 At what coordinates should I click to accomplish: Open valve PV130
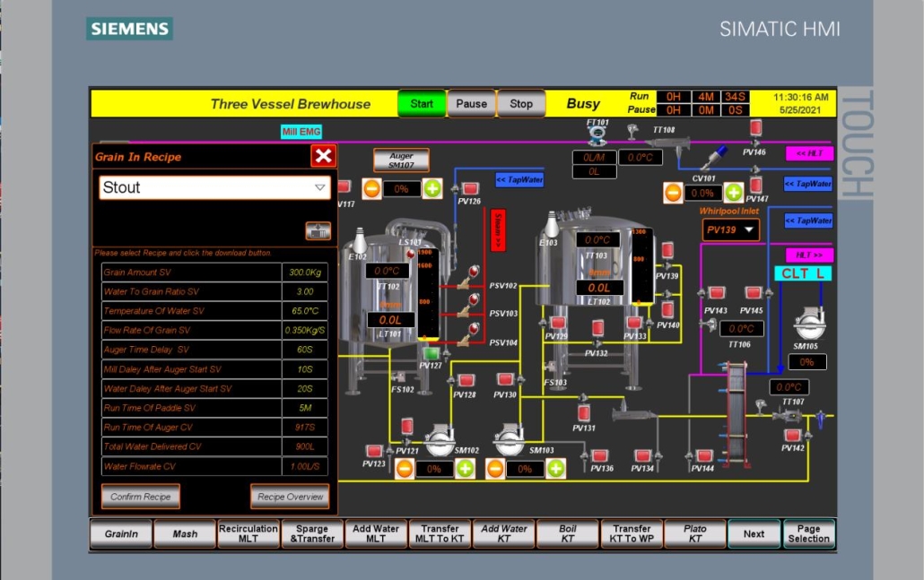point(505,379)
